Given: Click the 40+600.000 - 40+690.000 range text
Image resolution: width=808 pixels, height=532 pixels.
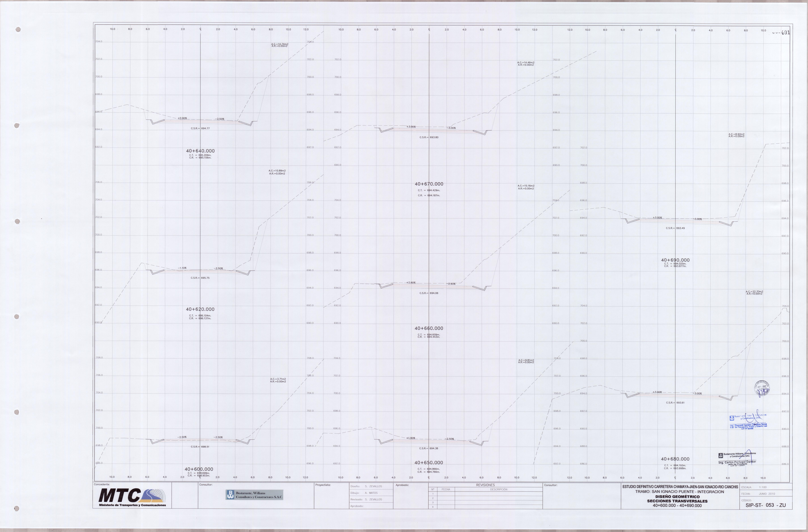Looking at the screenshot, I should (677, 506).
